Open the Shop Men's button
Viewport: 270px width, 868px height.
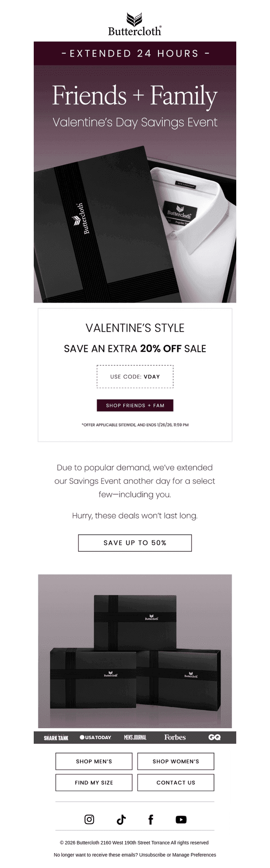tap(94, 761)
